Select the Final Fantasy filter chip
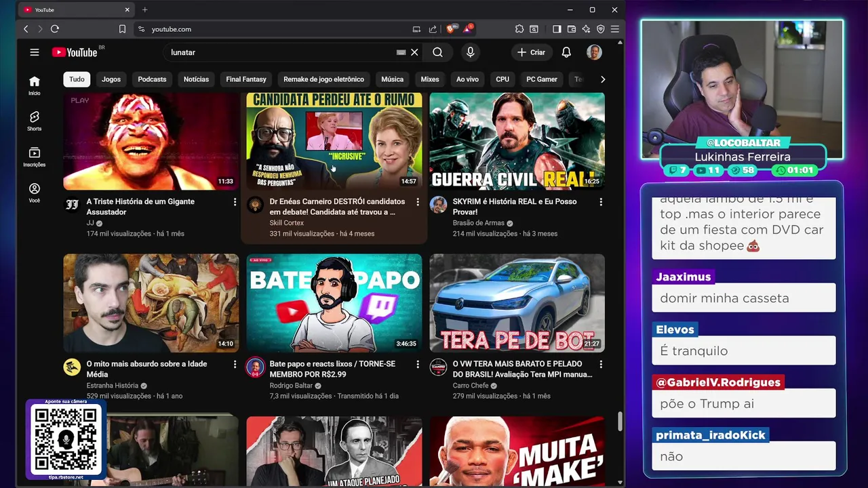The width and height of the screenshot is (868, 488). click(246, 79)
